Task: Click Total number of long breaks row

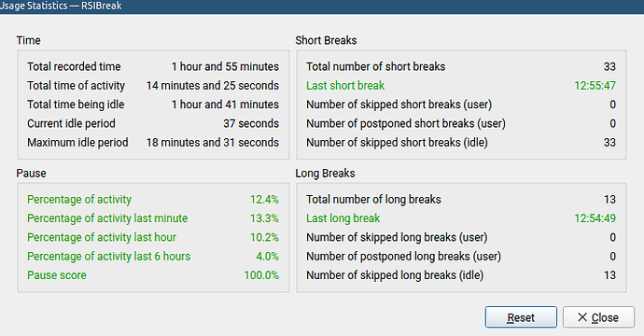Action: [x=461, y=199]
